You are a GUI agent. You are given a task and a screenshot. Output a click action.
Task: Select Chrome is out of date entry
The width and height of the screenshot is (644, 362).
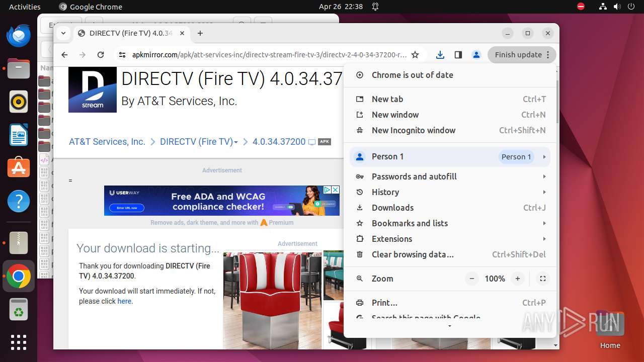point(450,75)
